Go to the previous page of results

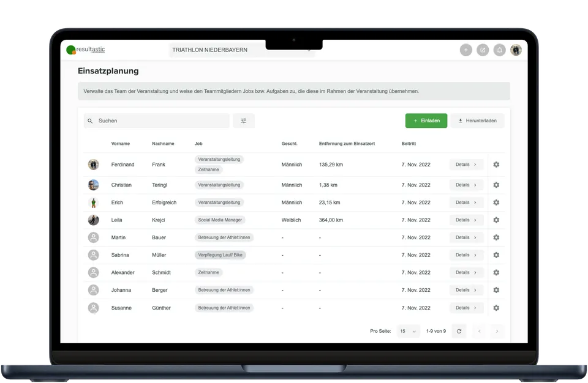point(479,331)
